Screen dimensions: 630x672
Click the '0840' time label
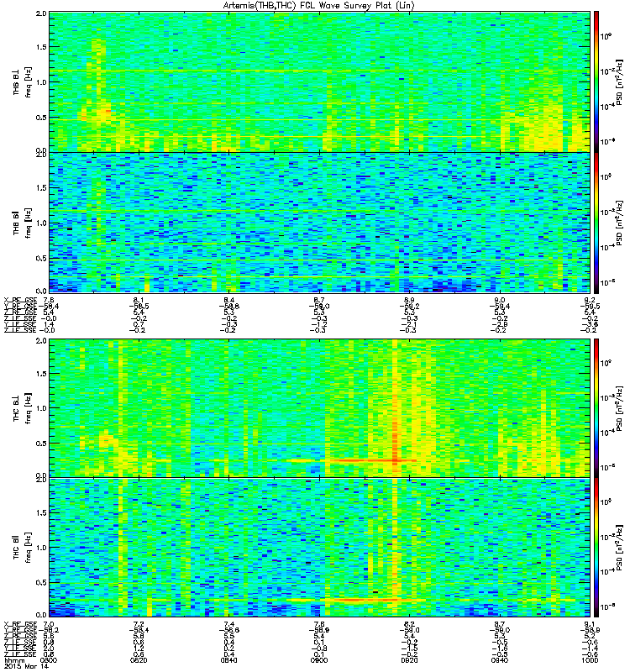tap(228, 660)
